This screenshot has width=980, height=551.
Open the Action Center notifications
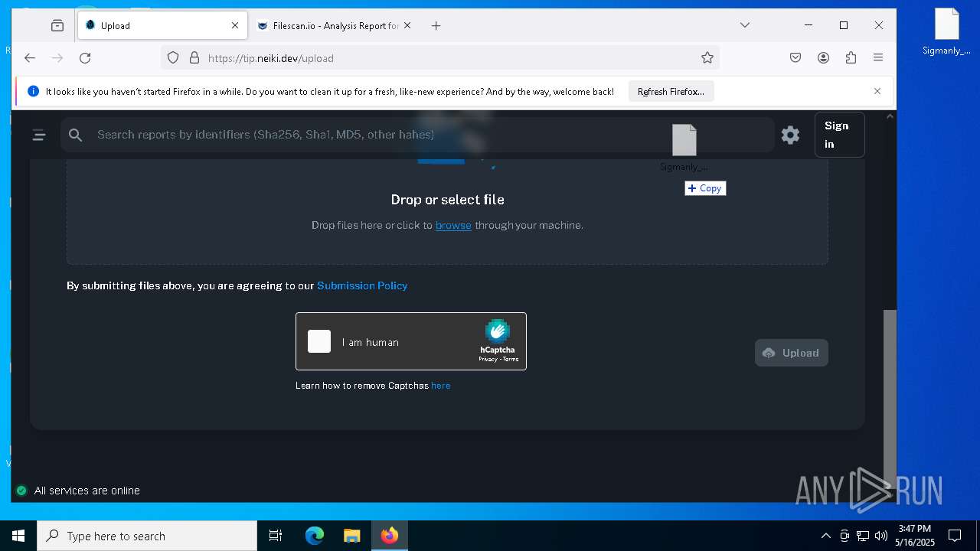tap(955, 536)
